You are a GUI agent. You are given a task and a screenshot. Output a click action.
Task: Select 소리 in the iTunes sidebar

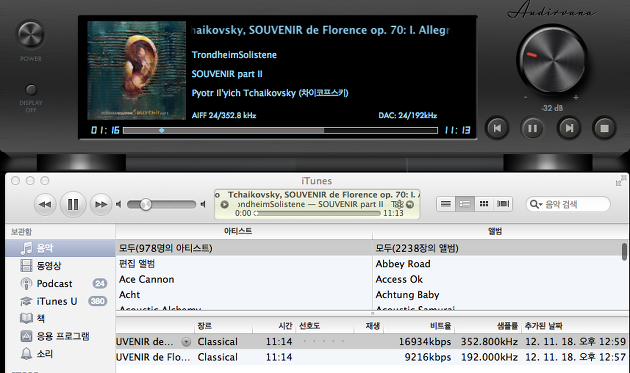point(60,354)
